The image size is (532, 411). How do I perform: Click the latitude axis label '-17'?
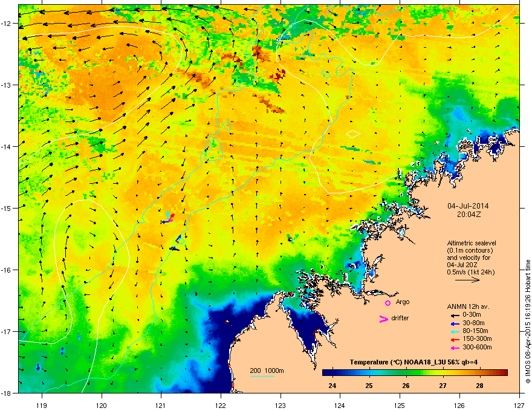7,332
